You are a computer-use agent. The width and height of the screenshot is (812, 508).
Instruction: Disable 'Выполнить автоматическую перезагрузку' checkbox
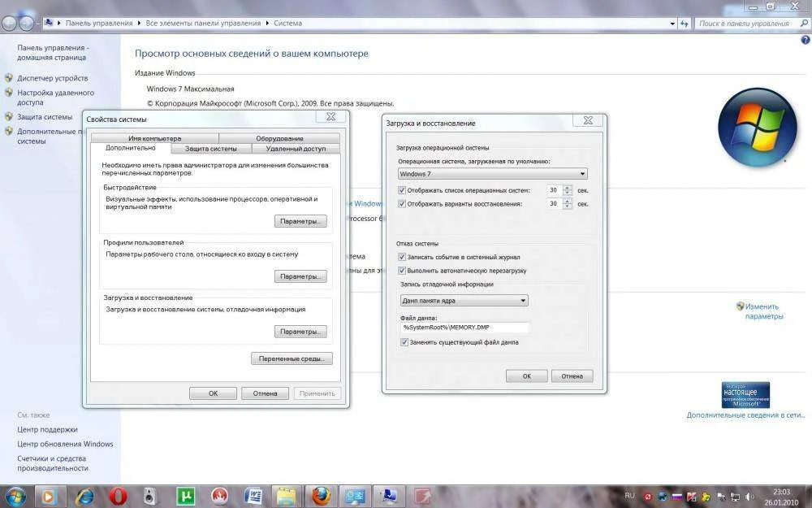coord(401,270)
